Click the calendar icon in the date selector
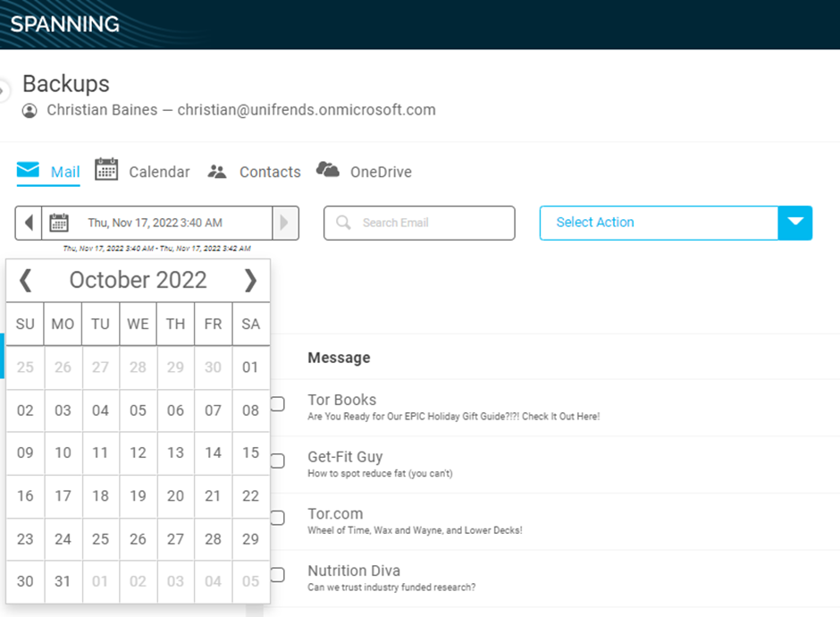 [59, 223]
